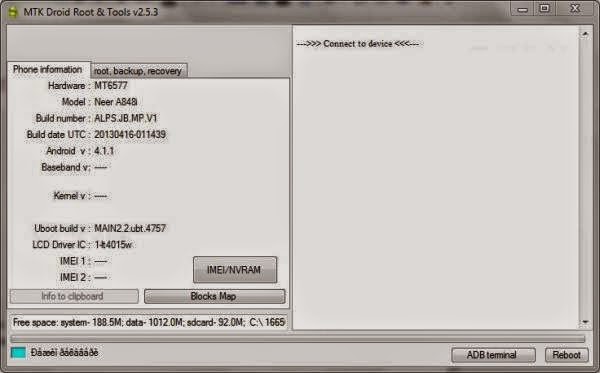Image resolution: width=600 pixels, height=373 pixels.
Task: Click the MTK Droid Tools app icon
Action: 13,12
